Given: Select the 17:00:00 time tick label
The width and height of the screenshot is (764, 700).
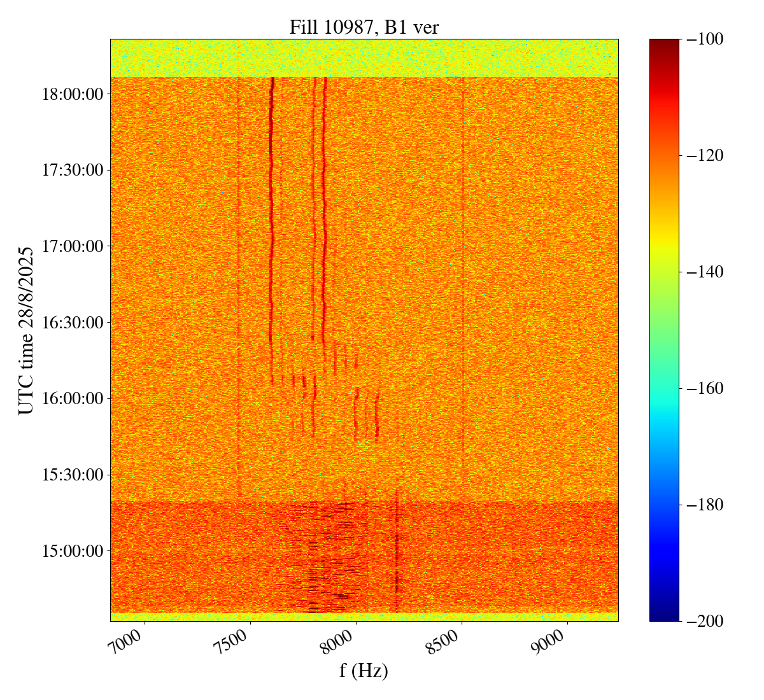Looking at the screenshot, I should point(72,246).
